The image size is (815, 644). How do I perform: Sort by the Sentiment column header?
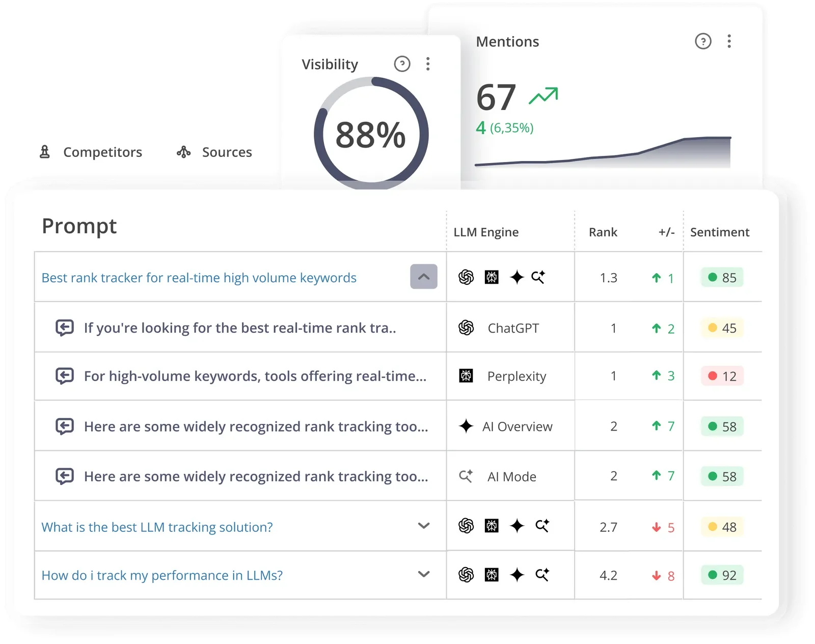(720, 232)
